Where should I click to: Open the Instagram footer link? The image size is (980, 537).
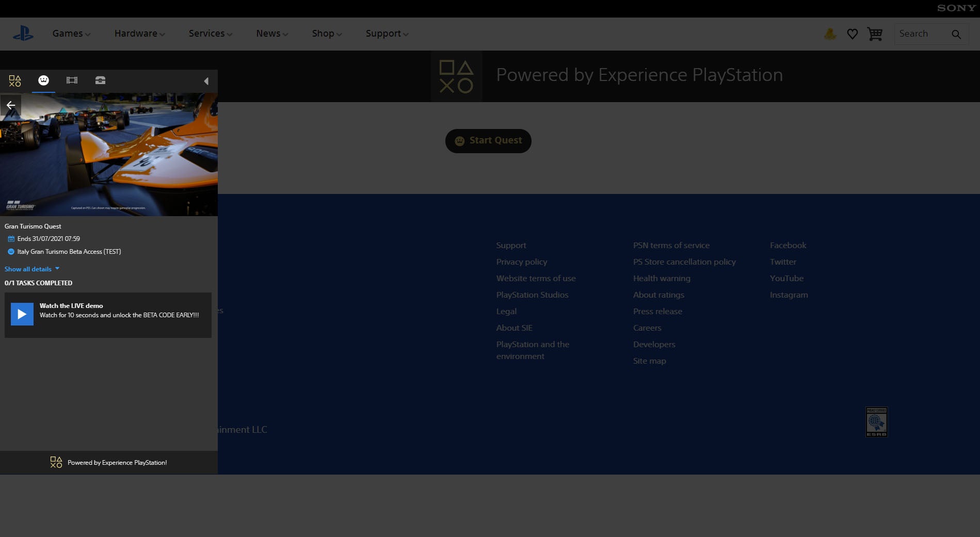tap(789, 295)
